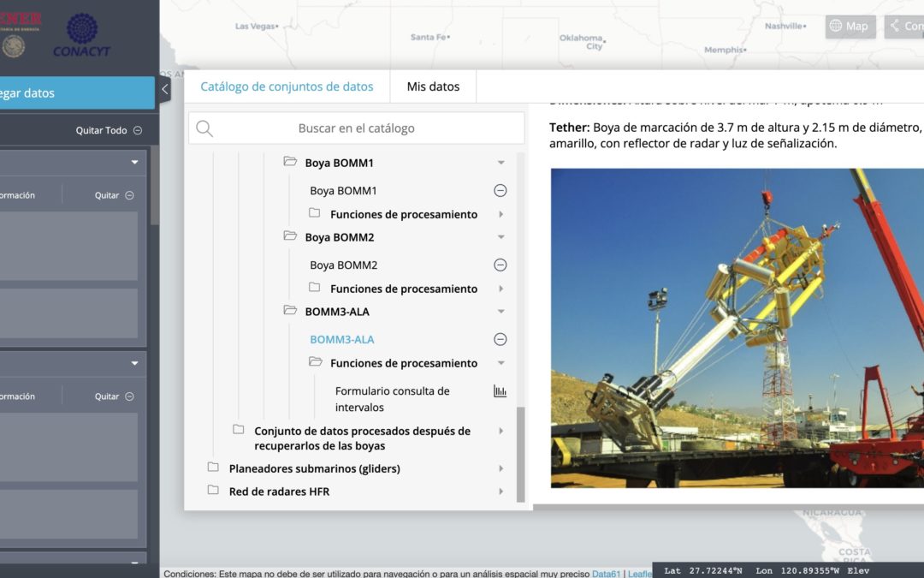Collapse the side panel with the chevron
The width and height of the screenshot is (924, 578).
(165, 89)
